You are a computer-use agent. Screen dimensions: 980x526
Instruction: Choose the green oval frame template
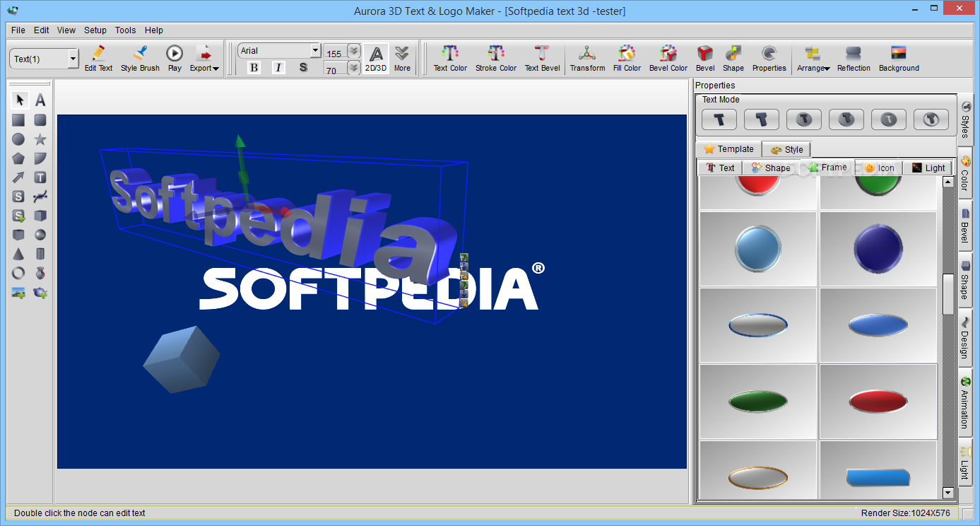coord(758,402)
